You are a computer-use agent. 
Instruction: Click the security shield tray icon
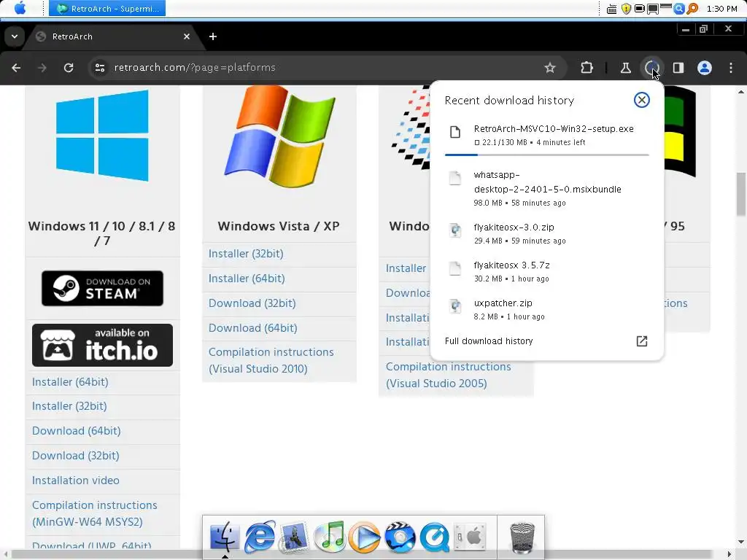(x=626, y=9)
